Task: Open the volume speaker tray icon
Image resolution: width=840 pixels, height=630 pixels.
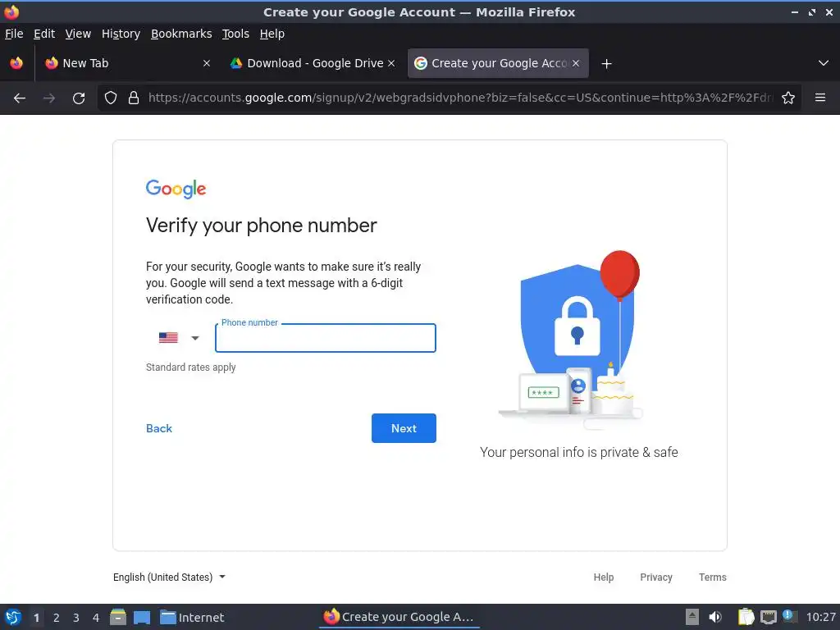Action: tap(715, 617)
